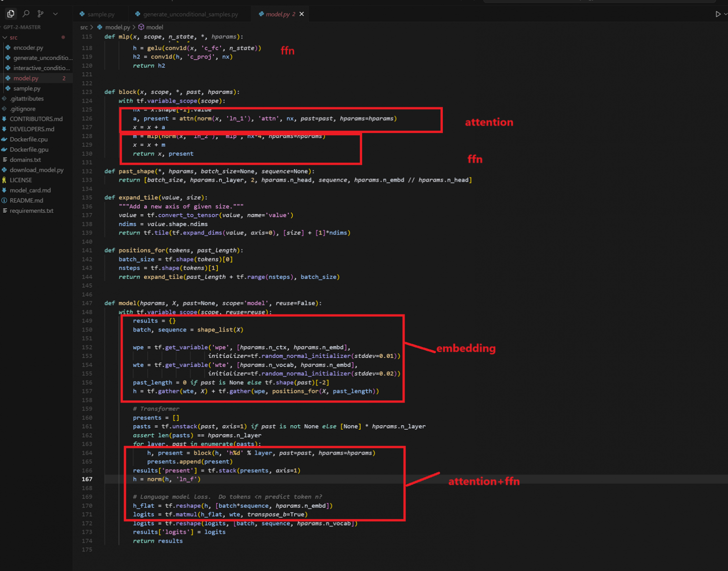The image size is (728, 571).
Task: Click the text file icon beside requirements.txt
Action: 5,211
